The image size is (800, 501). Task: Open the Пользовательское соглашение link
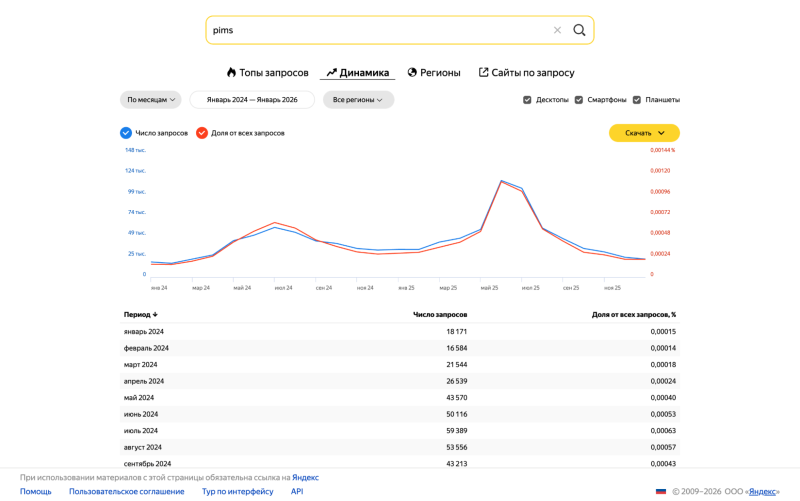(x=127, y=491)
